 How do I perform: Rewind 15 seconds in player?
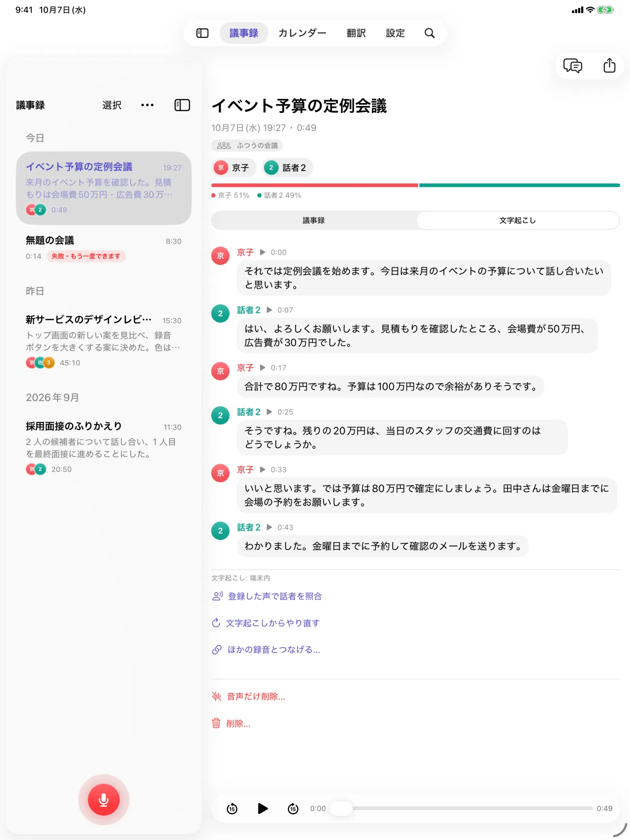point(232,809)
